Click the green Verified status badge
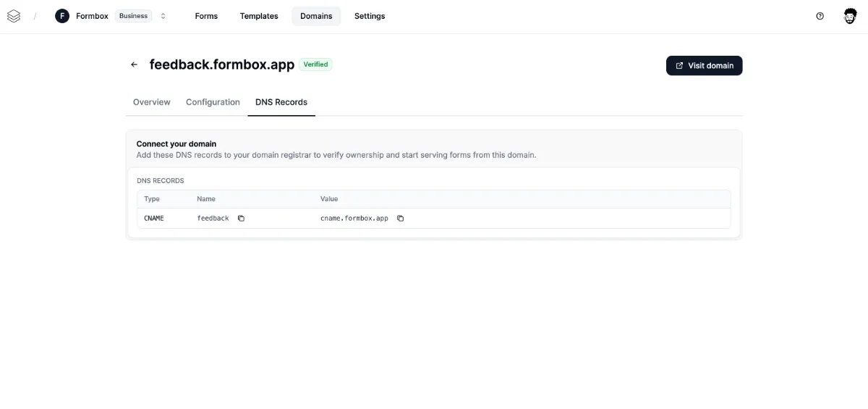Screen dimensions: 868x409 315,64
